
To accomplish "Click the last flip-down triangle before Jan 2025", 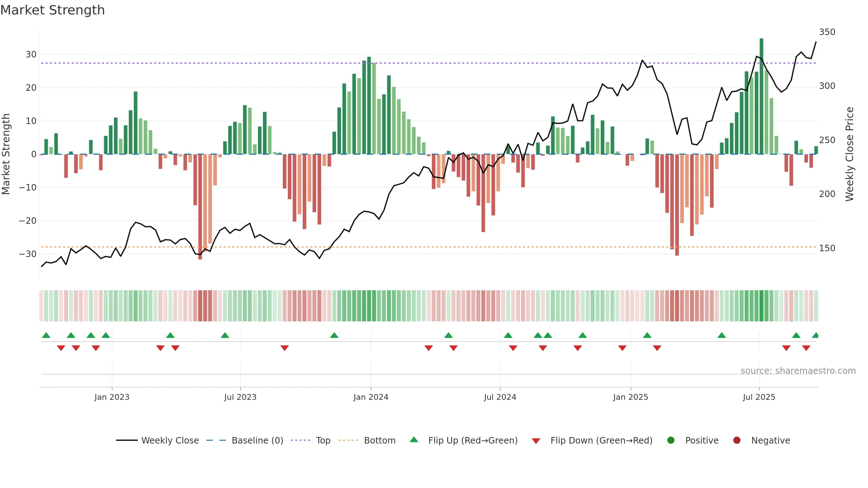I will click(x=622, y=348).
